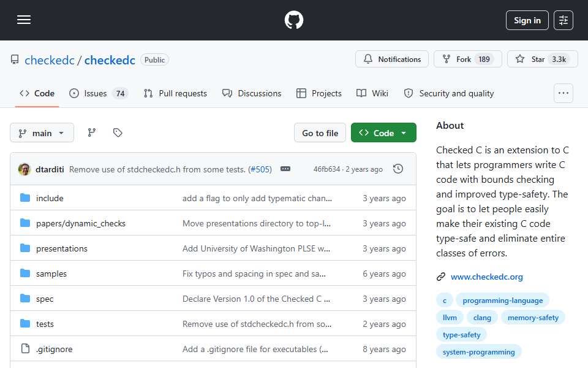The width and height of the screenshot is (588, 368).
Task: Click dtarditi avatar image
Action: pyautogui.click(x=24, y=169)
